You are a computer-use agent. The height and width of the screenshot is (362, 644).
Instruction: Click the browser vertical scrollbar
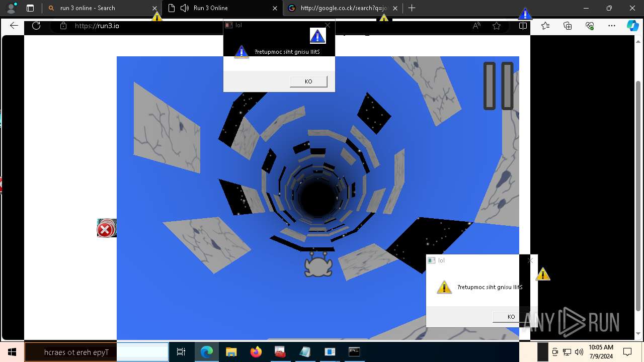tap(638, 195)
